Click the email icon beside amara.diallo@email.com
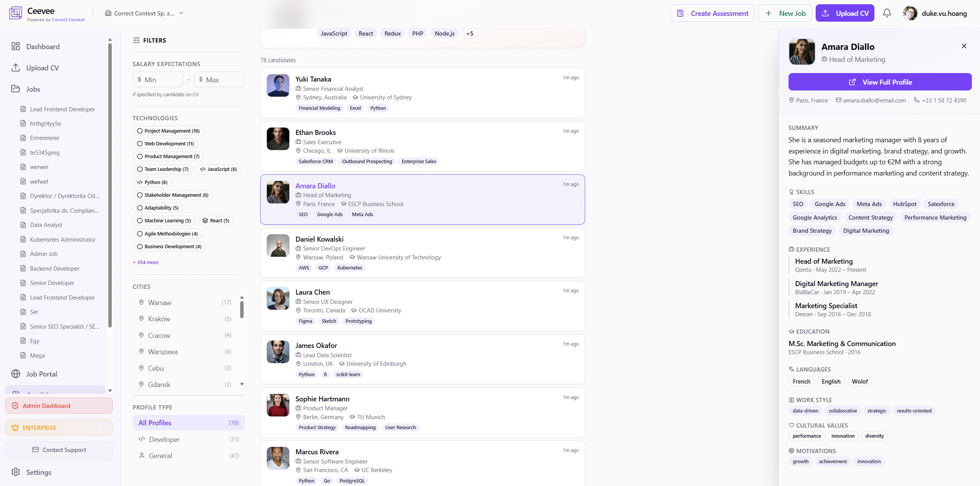 point(838,100)
